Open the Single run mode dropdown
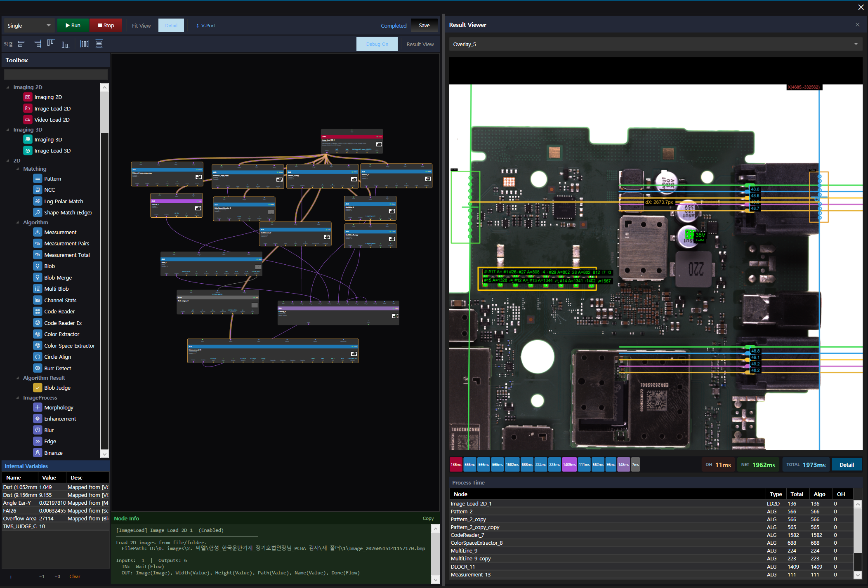This screenshot has height=588, width=868. point(29,26)
